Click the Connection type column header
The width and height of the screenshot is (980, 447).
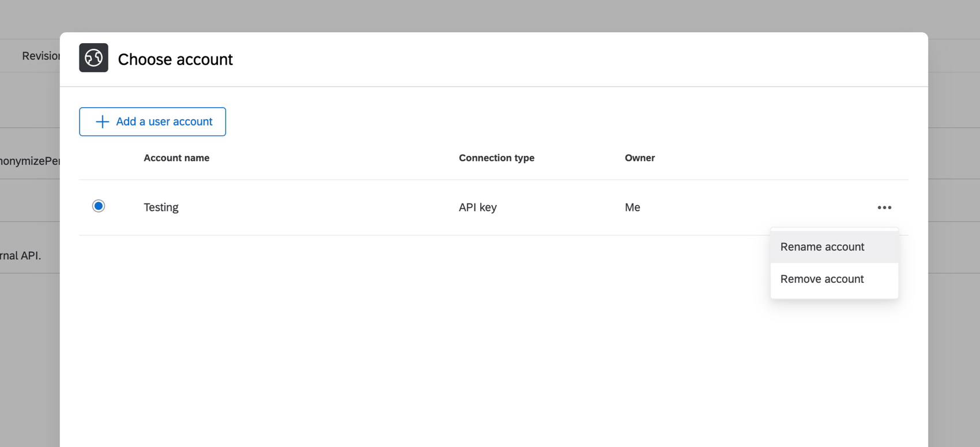click(x=496, y=158)
